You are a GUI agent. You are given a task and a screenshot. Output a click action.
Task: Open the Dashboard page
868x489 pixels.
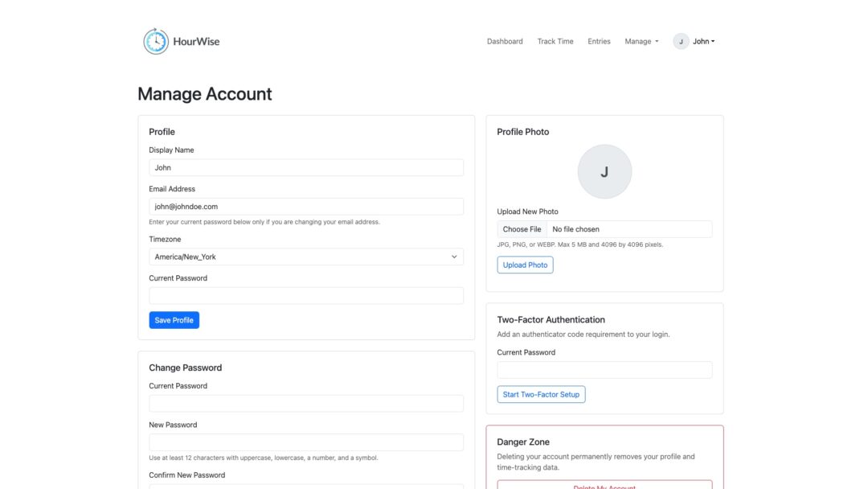[x=504, y=42]
